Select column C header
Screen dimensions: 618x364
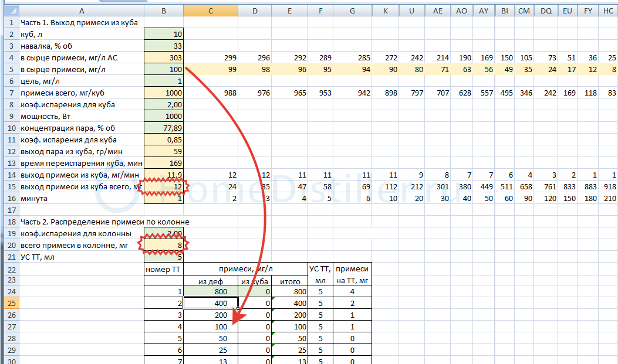(x=211, y=11)
